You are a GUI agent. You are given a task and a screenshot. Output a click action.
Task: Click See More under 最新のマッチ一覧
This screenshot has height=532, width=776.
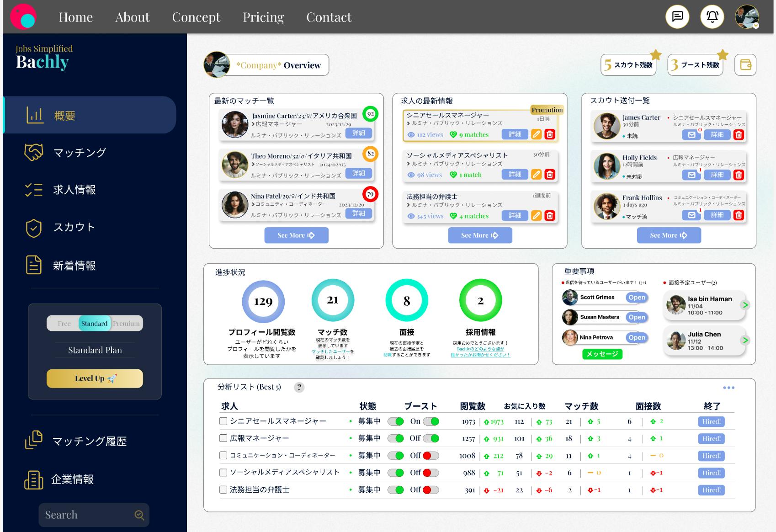pyautogui.click(x=296, y=235)
